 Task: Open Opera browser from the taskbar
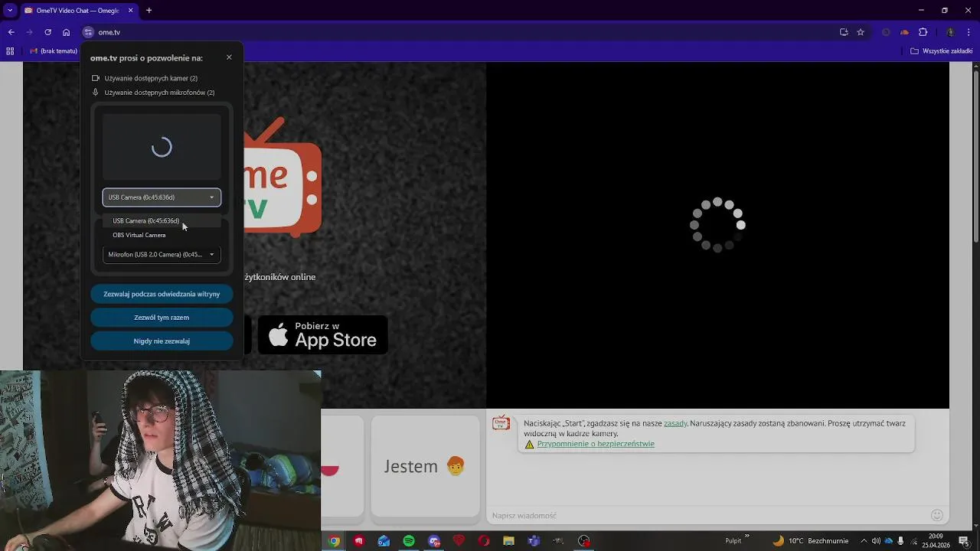pyautogui.click(x=483, y=541)
